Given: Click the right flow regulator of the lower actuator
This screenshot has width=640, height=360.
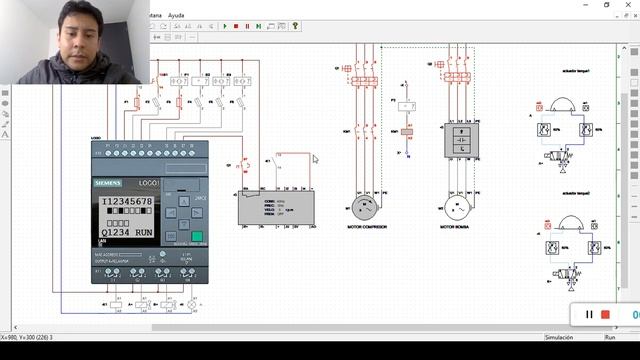Looking at the screenshot, I should click(x=594, y=248).
